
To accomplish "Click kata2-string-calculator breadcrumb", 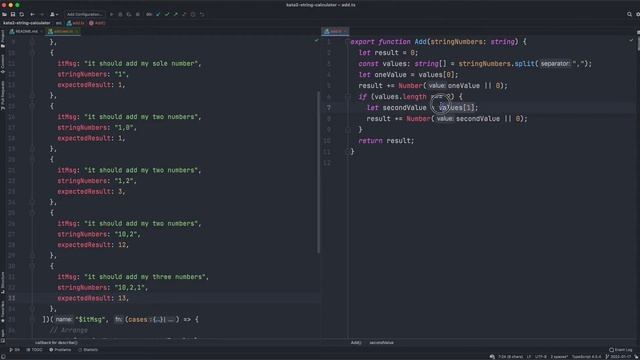I will (x=27, y=23).
